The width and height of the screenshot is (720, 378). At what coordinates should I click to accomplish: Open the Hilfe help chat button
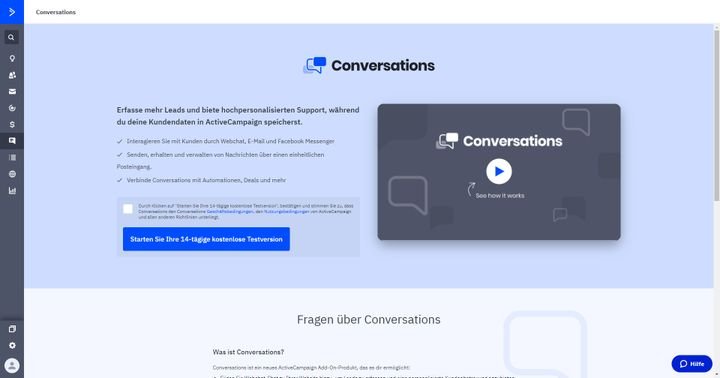[692, 364]
